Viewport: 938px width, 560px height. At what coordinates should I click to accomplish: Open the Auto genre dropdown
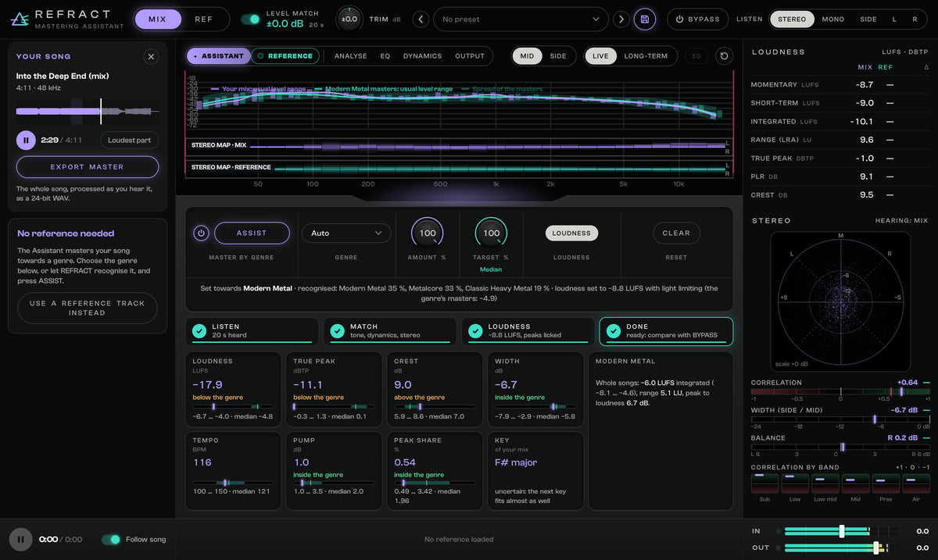pyautogui.click(x=346, y=233)
